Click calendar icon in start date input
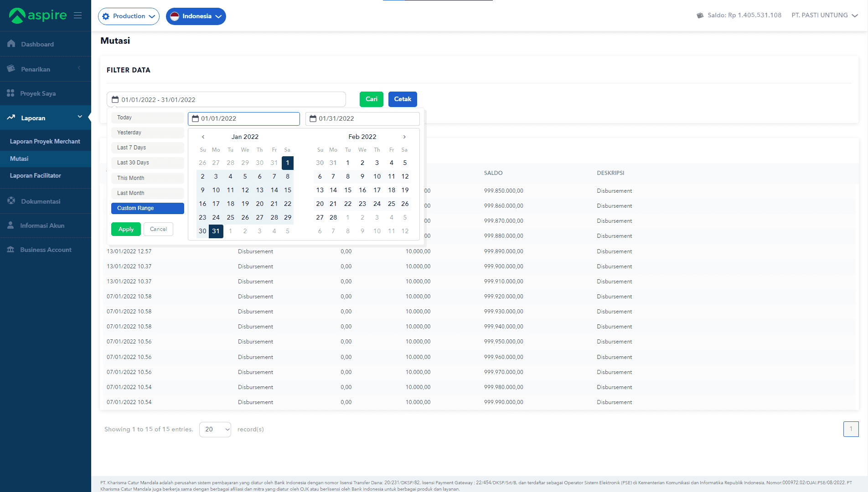 pyautogui.click(x=195, y=118)
